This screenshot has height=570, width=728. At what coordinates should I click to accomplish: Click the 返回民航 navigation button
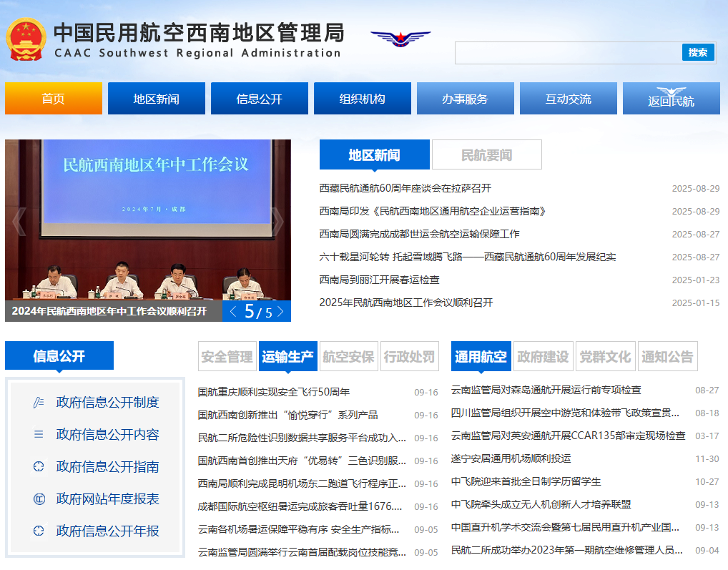671,99
